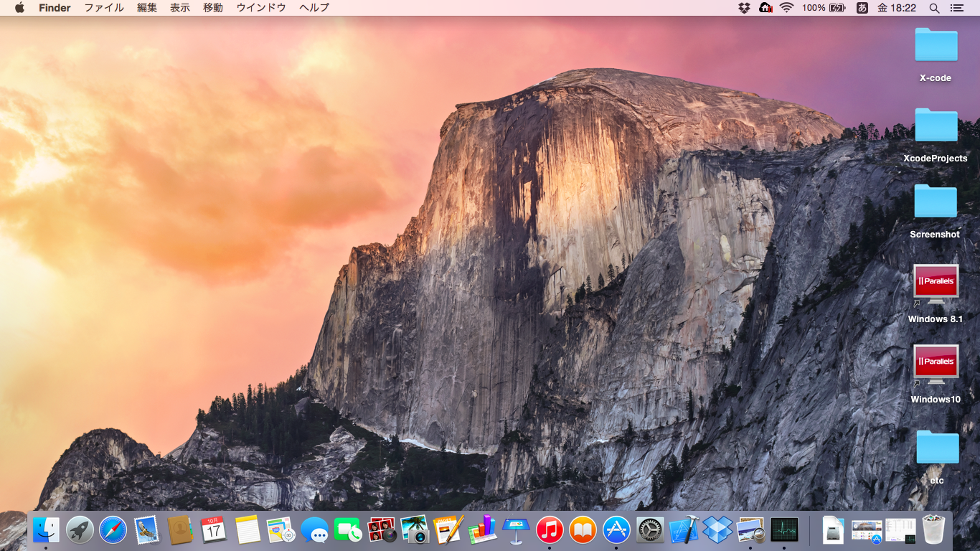This screenshot has height=551, width=980.
Task: Launch Xcode hammer icon in Dock
Action: tap(684, 530)
